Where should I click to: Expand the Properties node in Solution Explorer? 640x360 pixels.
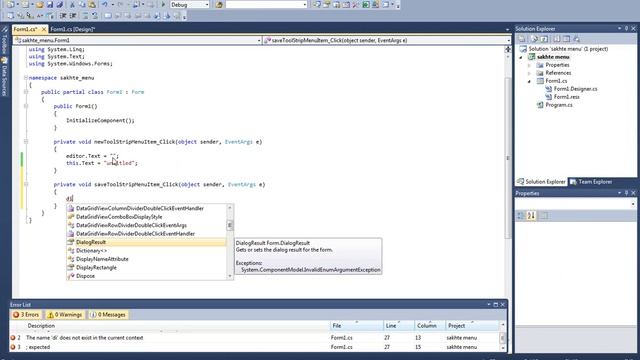point(529,65)
